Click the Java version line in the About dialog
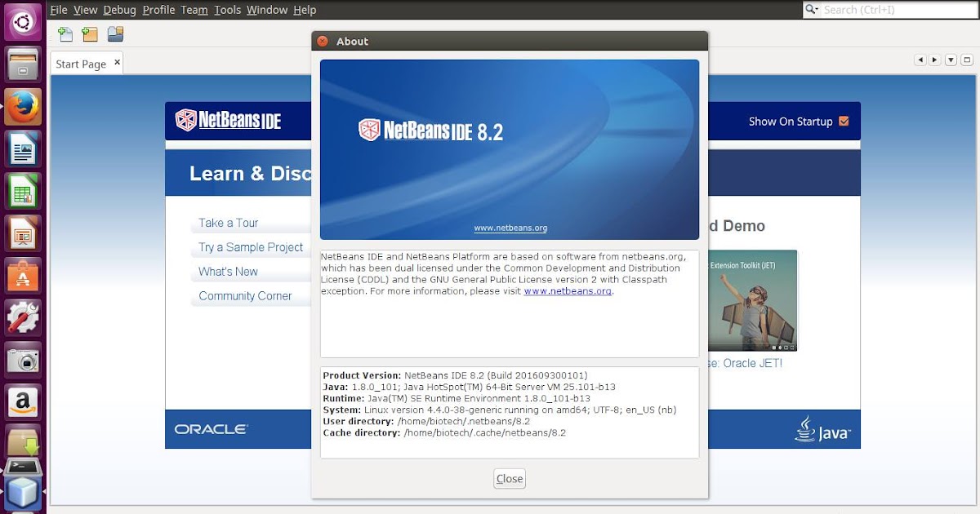The image size is (980, 514). tap(469, 387)
